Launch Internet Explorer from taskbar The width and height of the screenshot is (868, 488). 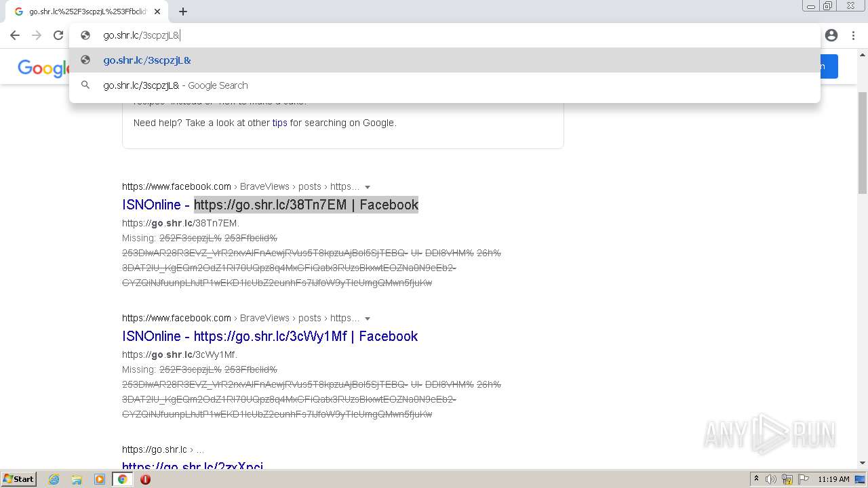pos(54,479)
